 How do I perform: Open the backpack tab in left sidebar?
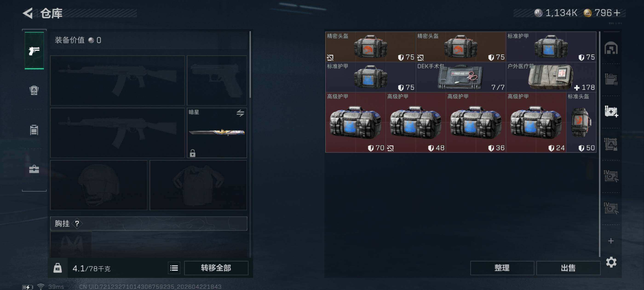[34, 90]
